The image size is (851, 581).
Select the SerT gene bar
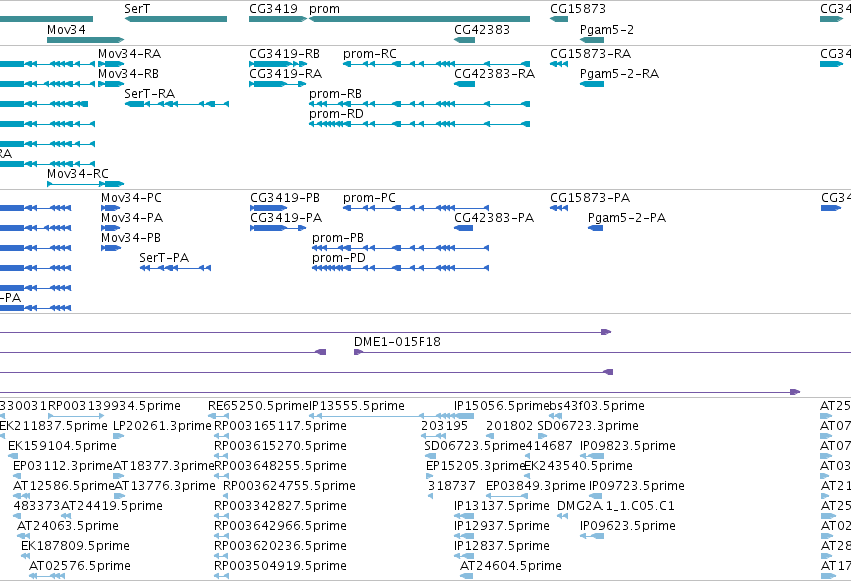[176, 19]
